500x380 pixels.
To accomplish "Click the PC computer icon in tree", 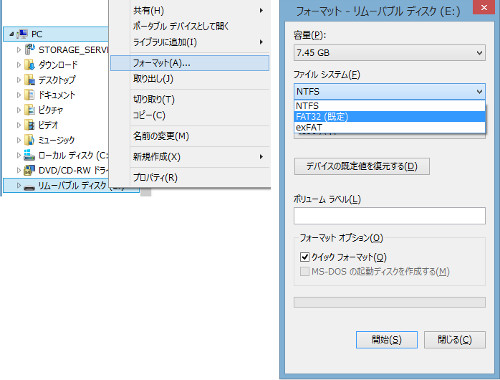I will point(23,34).
